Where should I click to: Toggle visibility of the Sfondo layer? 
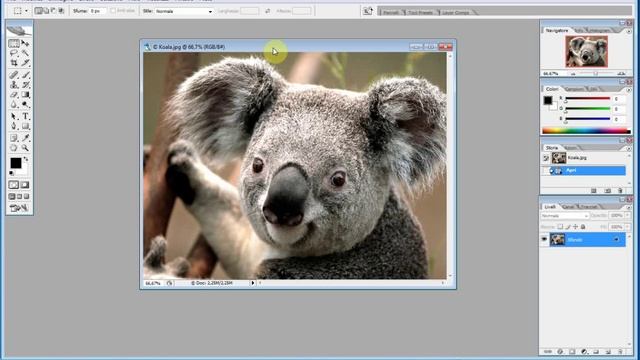[x=544, y=240]
